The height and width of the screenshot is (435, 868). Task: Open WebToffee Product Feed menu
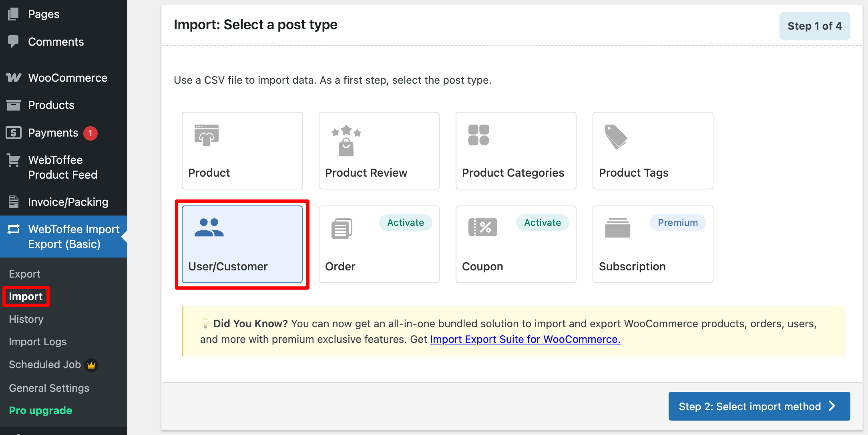(x=64, y=167)
